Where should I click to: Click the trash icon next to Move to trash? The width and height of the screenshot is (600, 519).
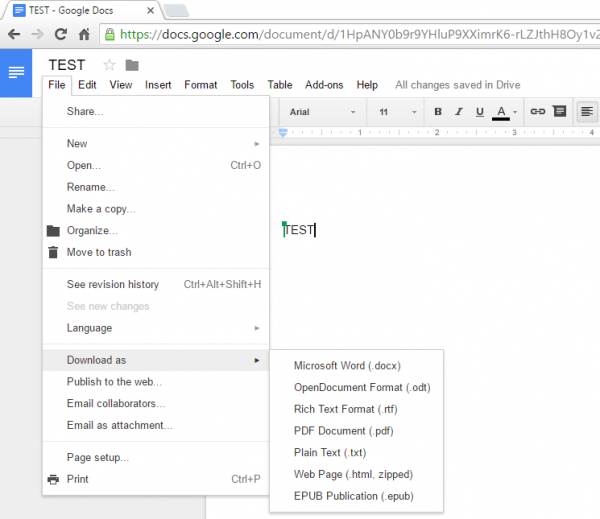[53, 252]
